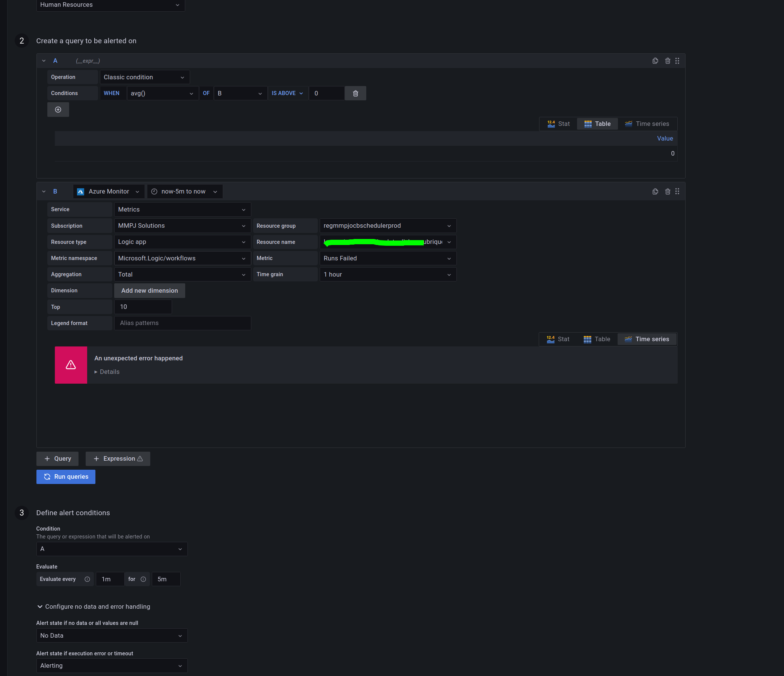The image size is (784, 676).
Task: Duplicate query B with copy icon
Action: click(x=655, y=192)
